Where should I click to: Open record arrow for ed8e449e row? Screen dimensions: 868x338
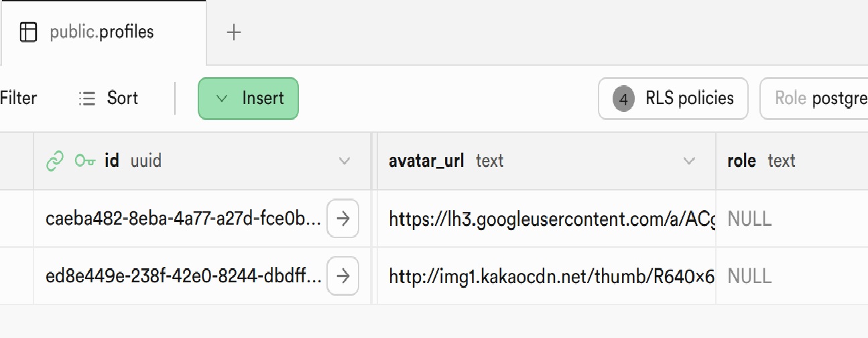tap(343, 276)
